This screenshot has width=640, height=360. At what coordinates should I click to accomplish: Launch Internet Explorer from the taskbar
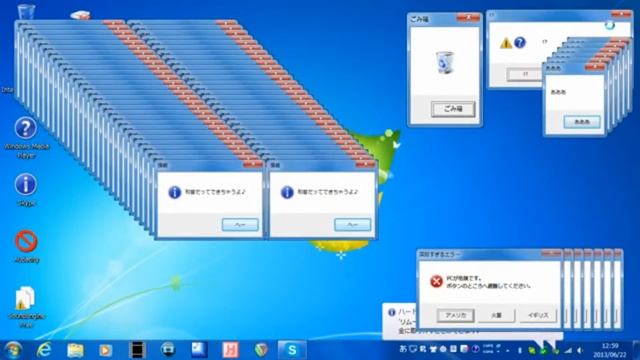coord(44,350)
